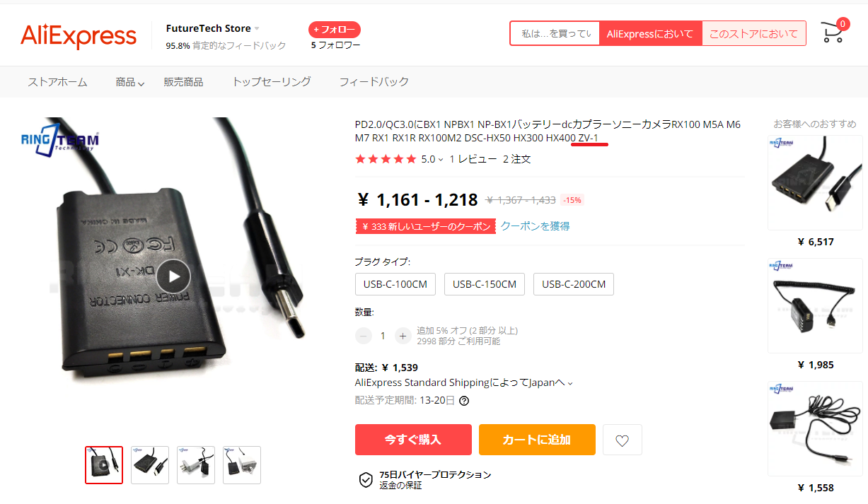Click the delivery time help question icon
868x504 pixels.
point(464,401)
